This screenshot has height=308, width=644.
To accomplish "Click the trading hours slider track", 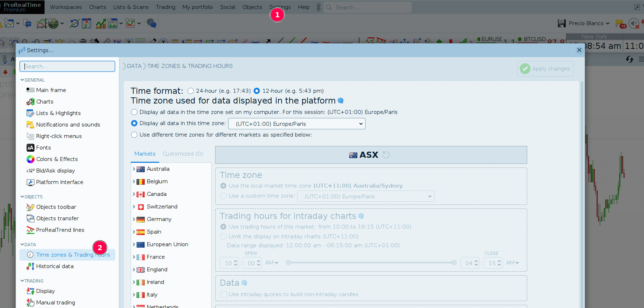I will [371, 263].
